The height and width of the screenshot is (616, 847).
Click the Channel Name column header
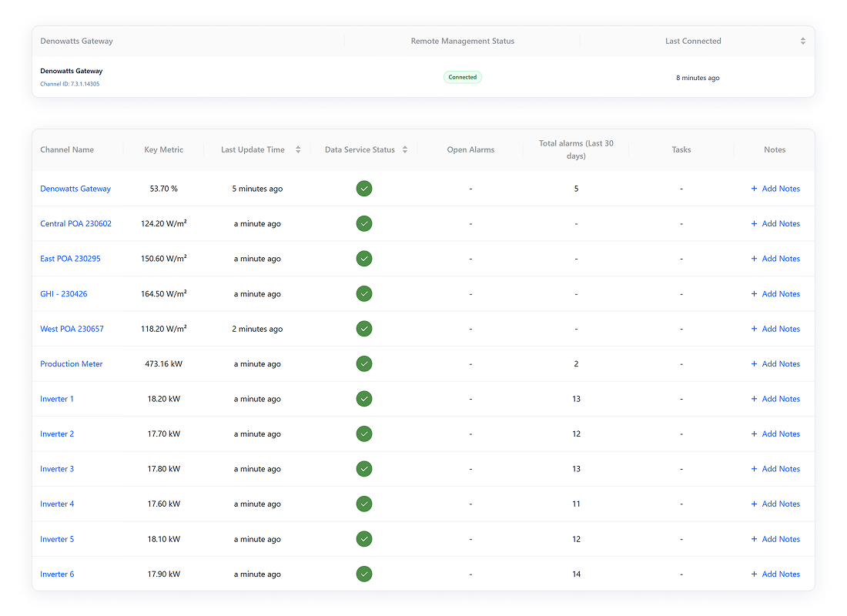coord(67,150)
